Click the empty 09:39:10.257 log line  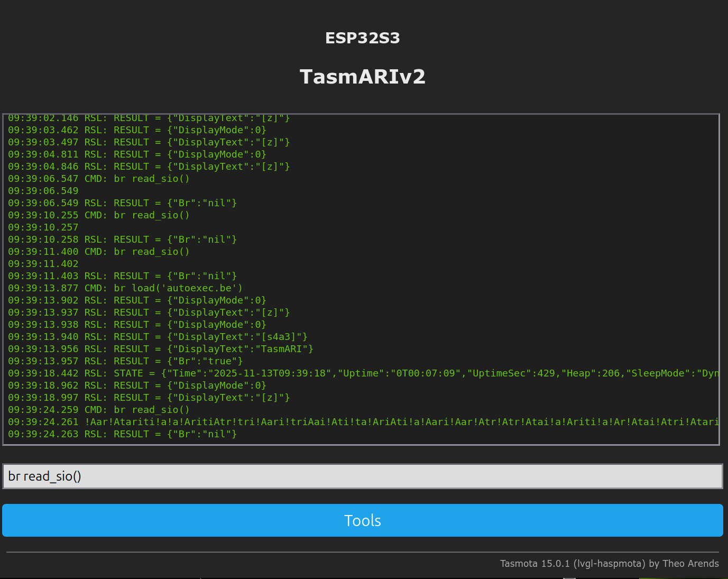pyautogui.click(x=43, y=227)
